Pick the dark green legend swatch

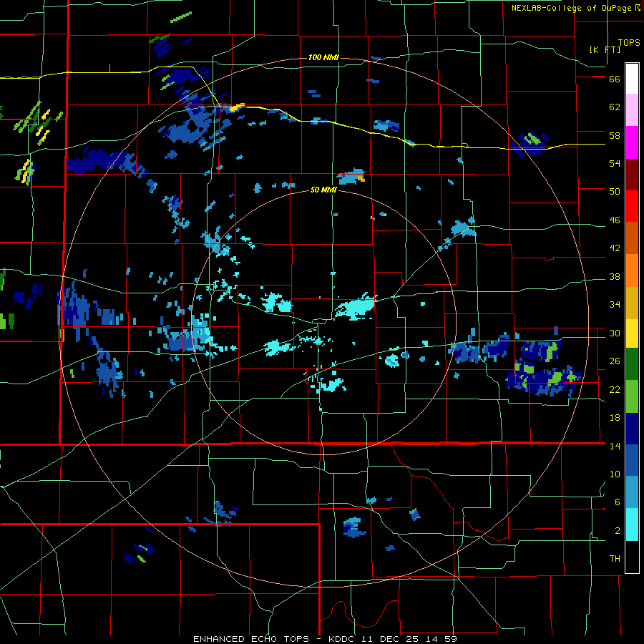(632, 364)
